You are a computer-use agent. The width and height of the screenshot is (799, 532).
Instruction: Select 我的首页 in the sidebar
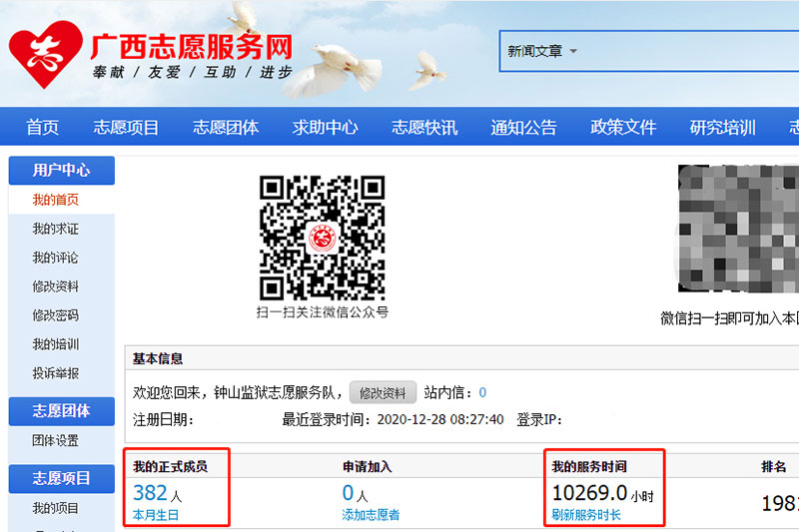pyautogui.click(x=56, y=200)
